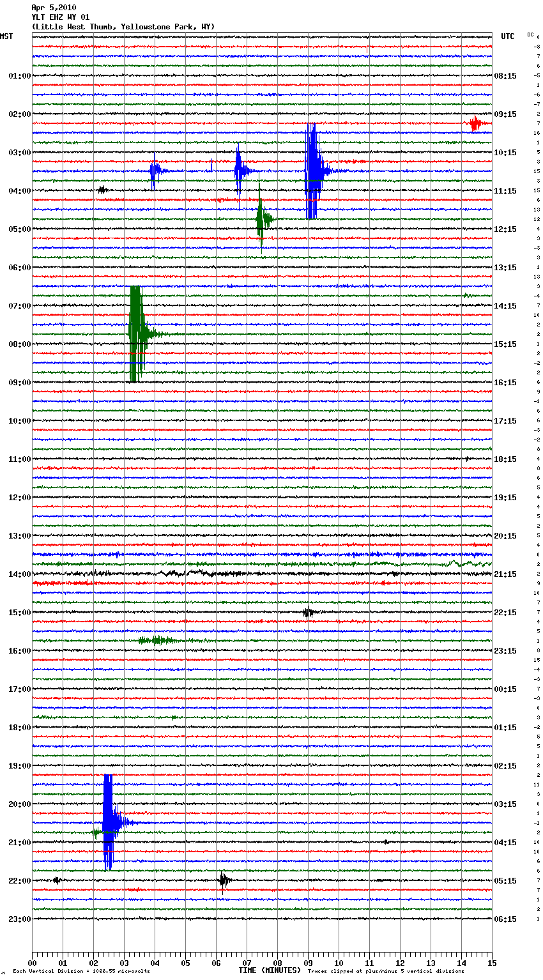Click the small red burst near 09:15 UTC
The height and width of the screenshot is (980, 543).
[475, 123]
